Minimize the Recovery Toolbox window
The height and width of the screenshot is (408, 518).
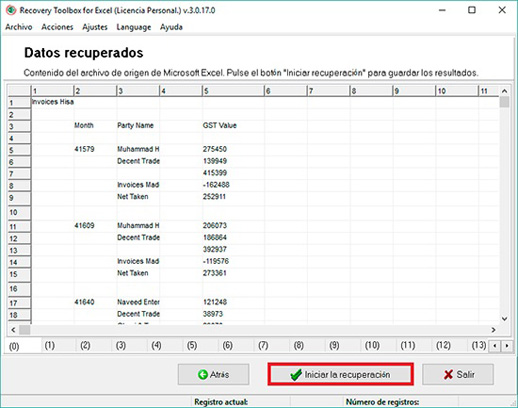pyautogui.click(x=442, y=10)
